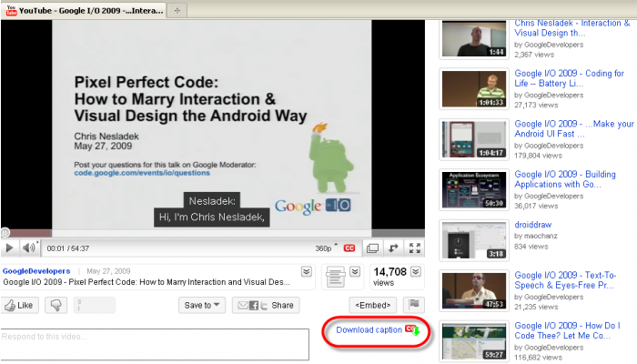
Task: Click the Android UI Fast thumbnail
Action: tap(474, 139)
